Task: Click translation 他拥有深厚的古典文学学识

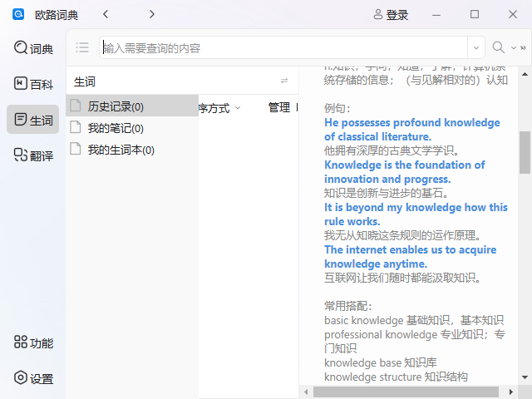Action: 392,150
